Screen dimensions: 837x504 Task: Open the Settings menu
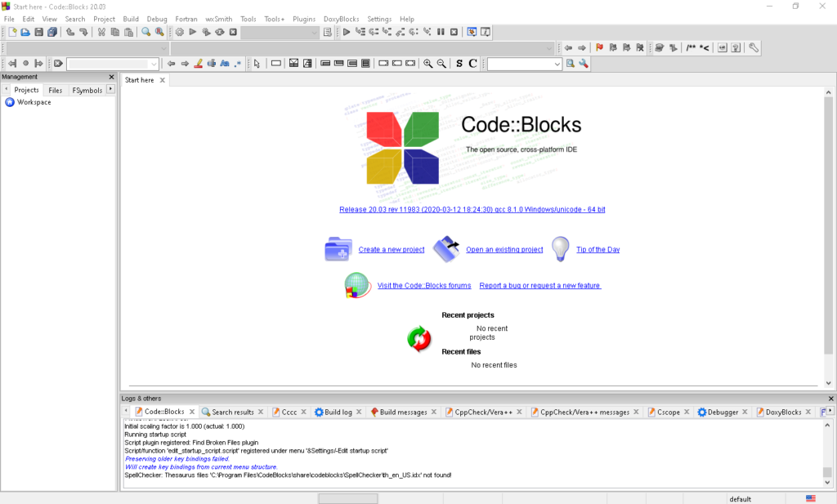coord(379,19)
